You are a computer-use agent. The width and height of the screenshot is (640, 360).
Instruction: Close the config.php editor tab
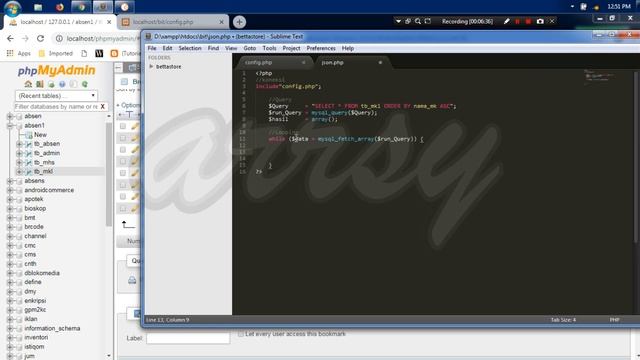tap(303, 62)
